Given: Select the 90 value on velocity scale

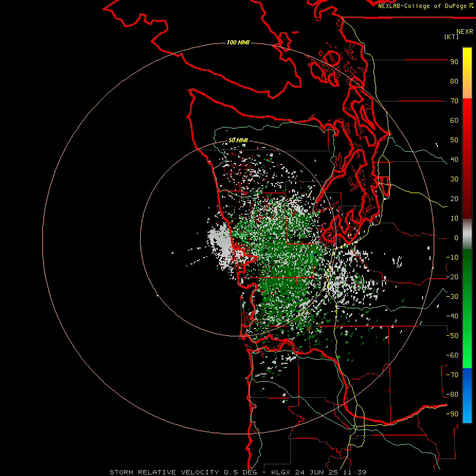Looking at the screenshot, I should coord(454,62).
